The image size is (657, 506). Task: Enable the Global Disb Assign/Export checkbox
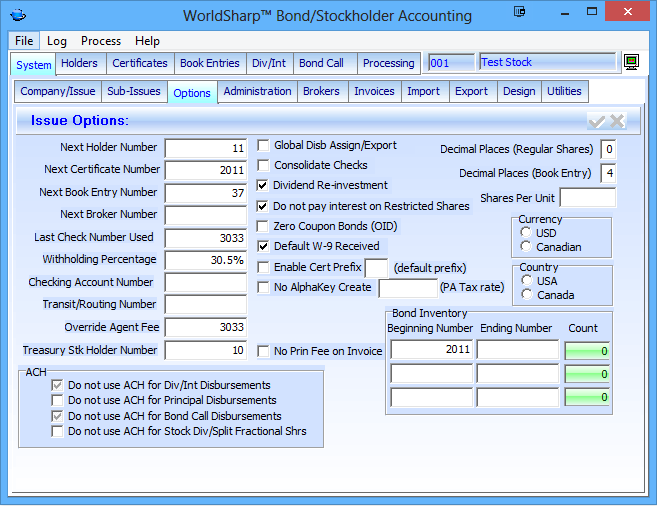(x=264, y=145)
